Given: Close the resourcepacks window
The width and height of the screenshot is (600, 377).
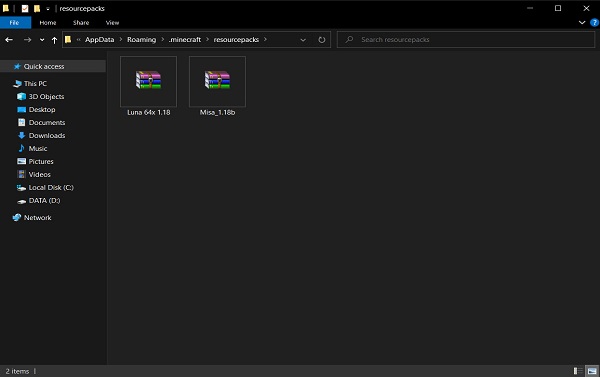Looking at the screenshot, I should [586, 8].
